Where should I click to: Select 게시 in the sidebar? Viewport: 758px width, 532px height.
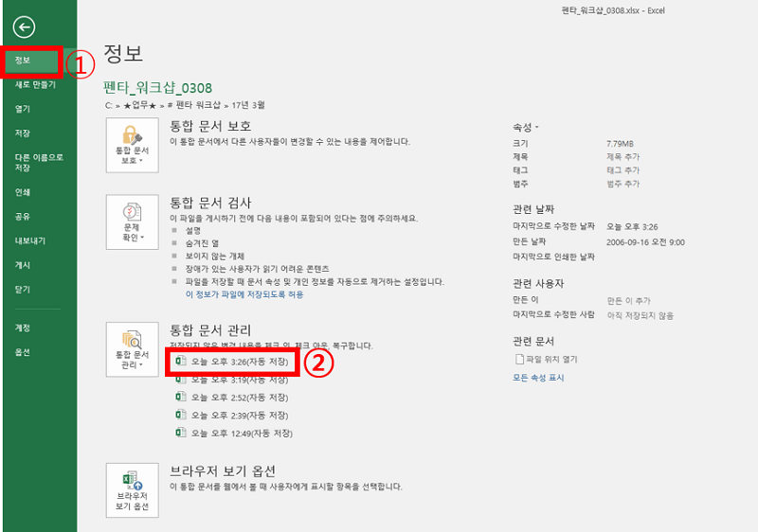(23, 264)
